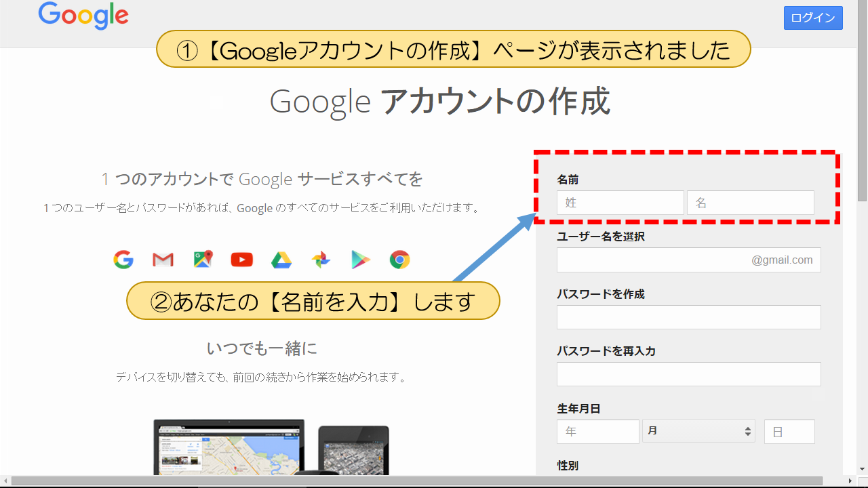Click the パスワードを再入力 confirm field

point(689,374)
